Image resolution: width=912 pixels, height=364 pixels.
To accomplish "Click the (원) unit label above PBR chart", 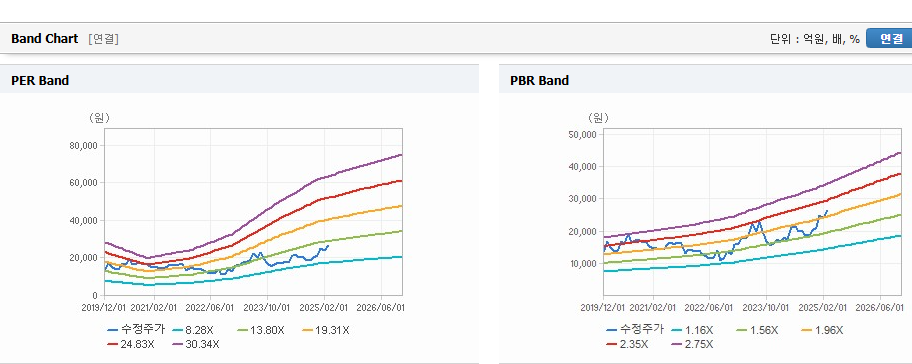I will (x=598, y=118).
